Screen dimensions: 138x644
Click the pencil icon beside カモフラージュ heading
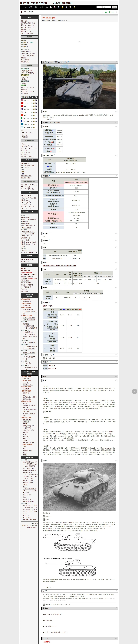click(x=53, y=355)
